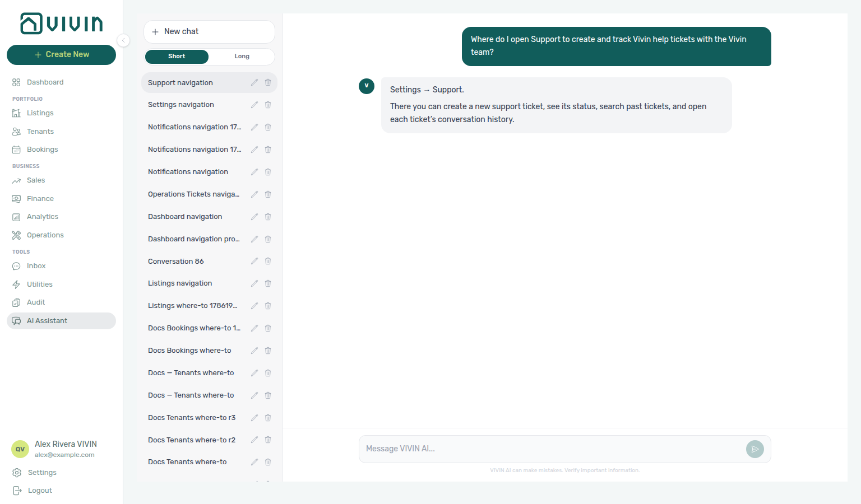
Task: Start a New chat
Action: (209, 32)
